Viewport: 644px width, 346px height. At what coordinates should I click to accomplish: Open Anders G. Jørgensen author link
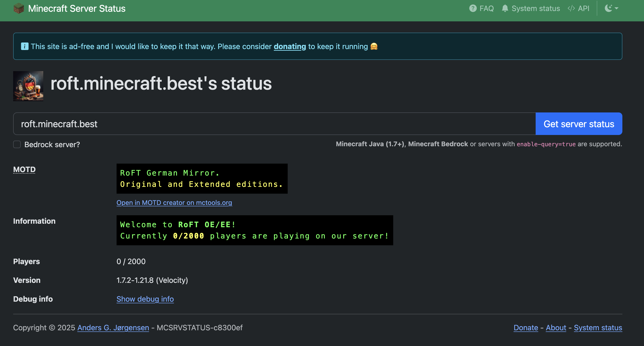(x=113, y=327)
